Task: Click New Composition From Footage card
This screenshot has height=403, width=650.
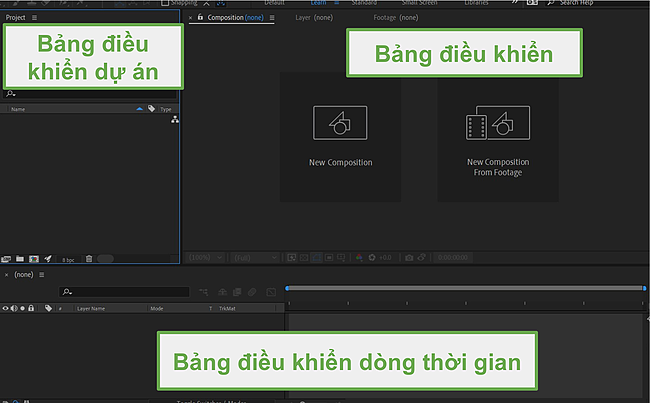Action: (x=498, y=139)
